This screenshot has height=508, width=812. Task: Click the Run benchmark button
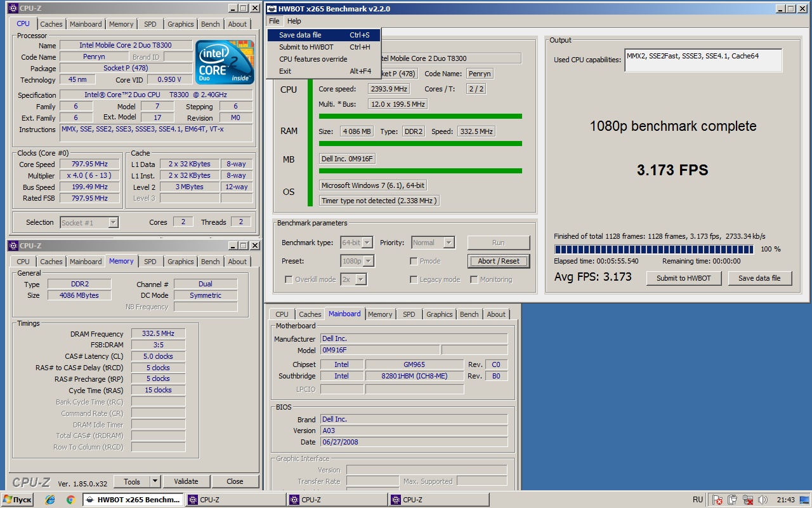(499, 243)
